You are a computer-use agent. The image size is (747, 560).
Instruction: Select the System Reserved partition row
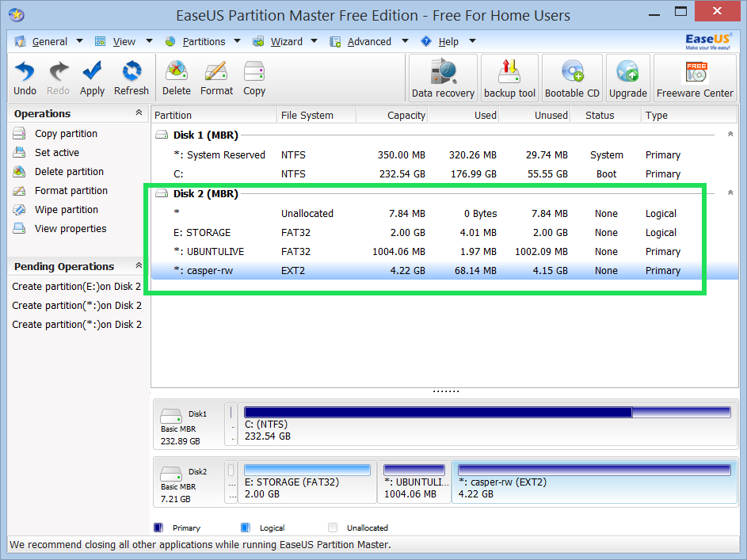click(x=444, y=155)
